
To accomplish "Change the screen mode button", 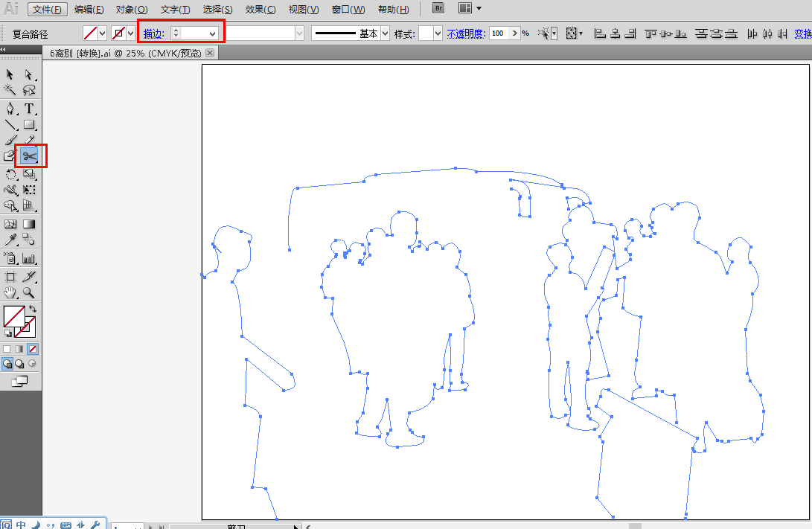I will [19, 382].
